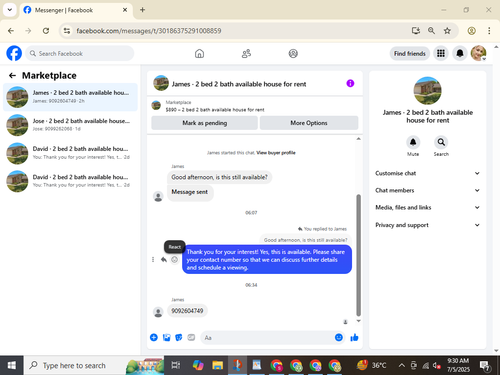Show hidden system tray icons
The image size is (500, 375).
(402, 365)
